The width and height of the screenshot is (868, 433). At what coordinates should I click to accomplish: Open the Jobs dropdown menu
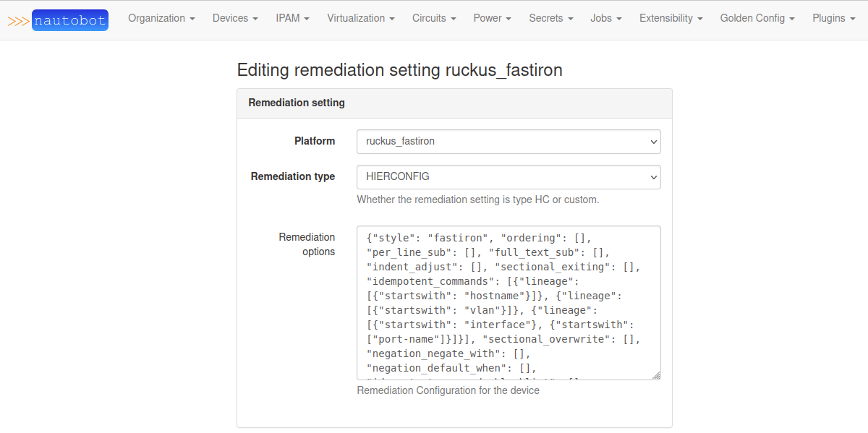coord(605,18)
